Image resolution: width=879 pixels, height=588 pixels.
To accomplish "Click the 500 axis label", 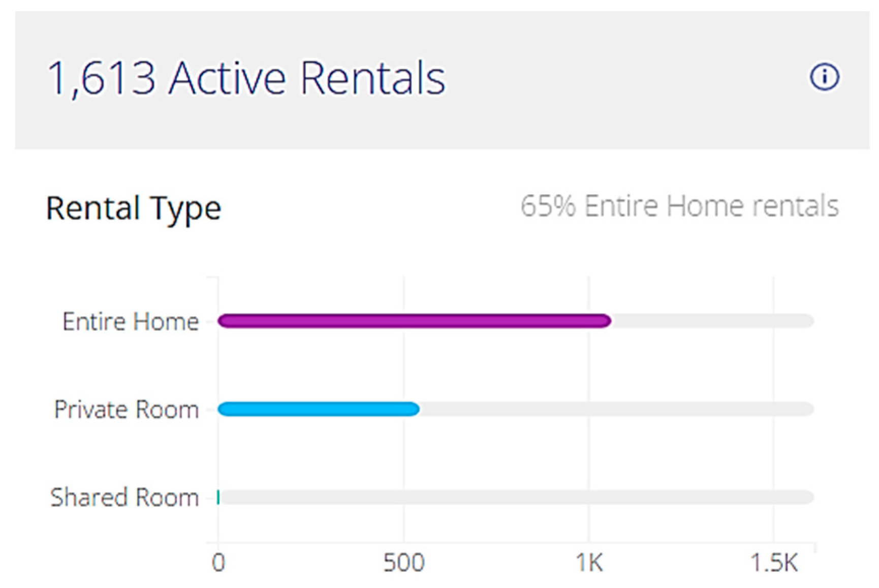I will [x=404, y=563].
